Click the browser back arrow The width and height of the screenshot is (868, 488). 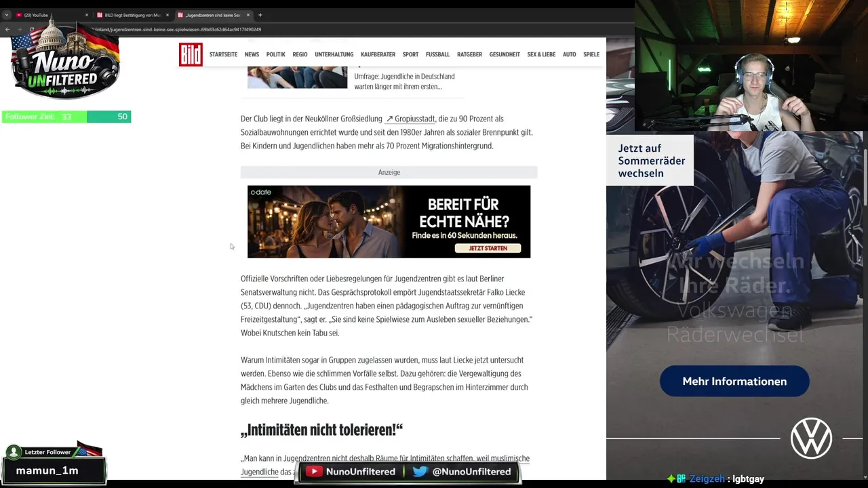[7, 29]
